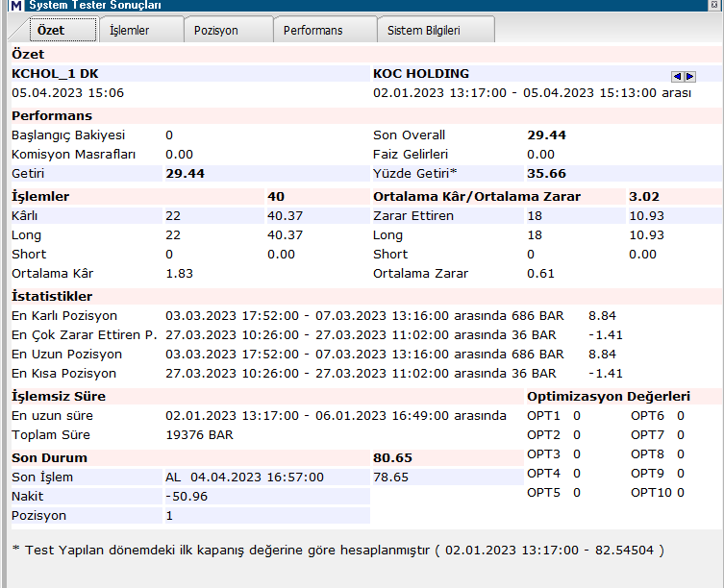The width and height of the screenshot is (724, 588).
Task: Click the En Kısa Pozisyon label
Action: (63, 374)
